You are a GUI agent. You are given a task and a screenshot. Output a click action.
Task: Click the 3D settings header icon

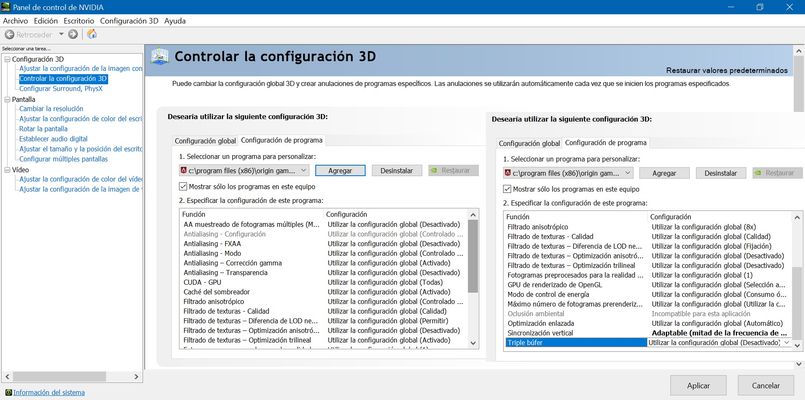pos(158,58)
